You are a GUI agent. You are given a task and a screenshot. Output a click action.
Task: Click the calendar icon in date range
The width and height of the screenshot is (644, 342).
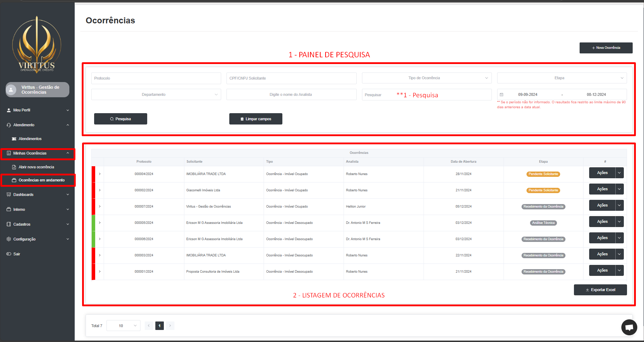click(501, 95)
